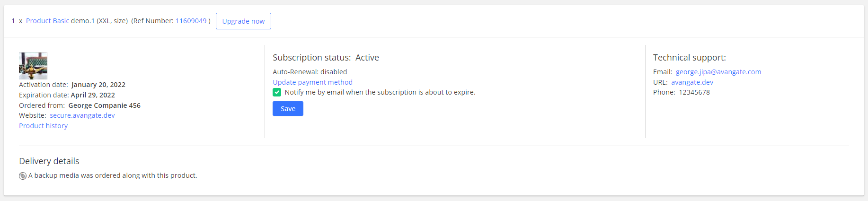The image size is (868, 201).
Task: Click the backup media disc icon
Action: 23,176
